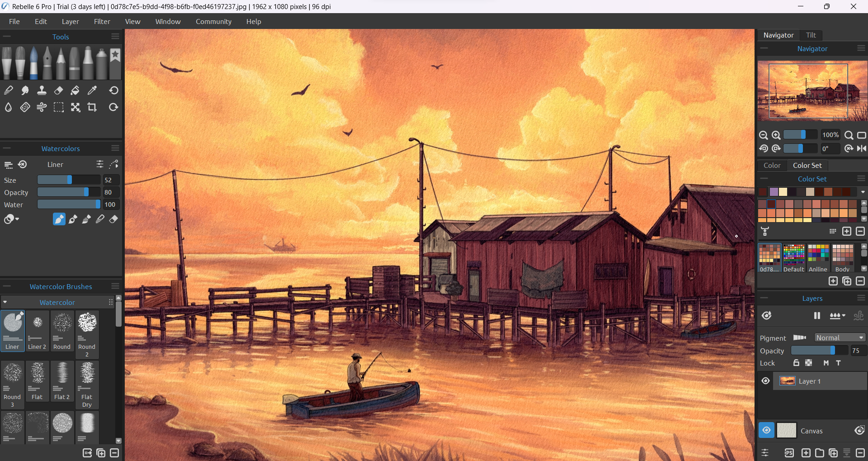Select the Crop canvas tool
The height and width of the screenshot is (461, 868).
tap(92, 107)
